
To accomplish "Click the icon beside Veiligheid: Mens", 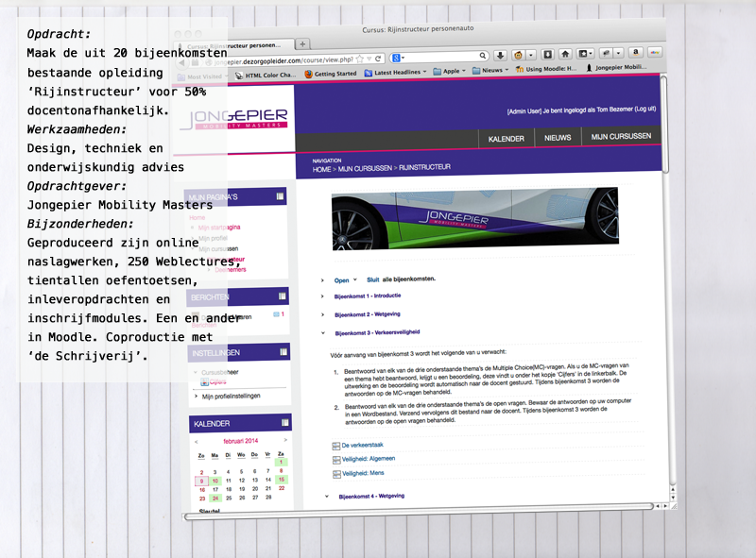I will pyautogui.click(x=336, y=475).
